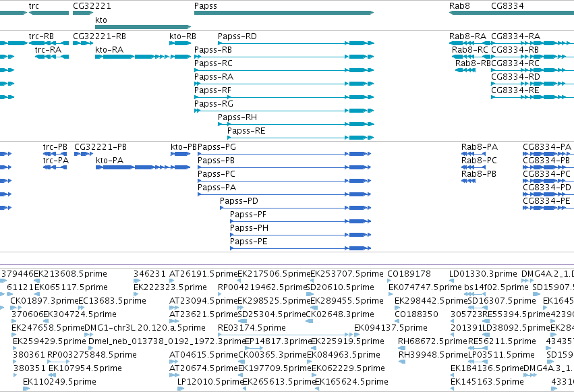
Task: Click EST CO189178
Action: point(409,274)
